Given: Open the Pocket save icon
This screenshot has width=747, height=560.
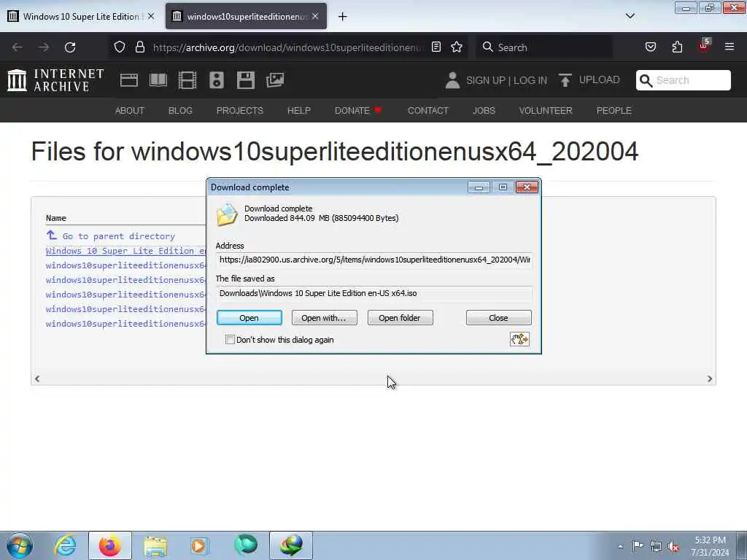Looking at the screenshot, I should (x=650, y=47).
